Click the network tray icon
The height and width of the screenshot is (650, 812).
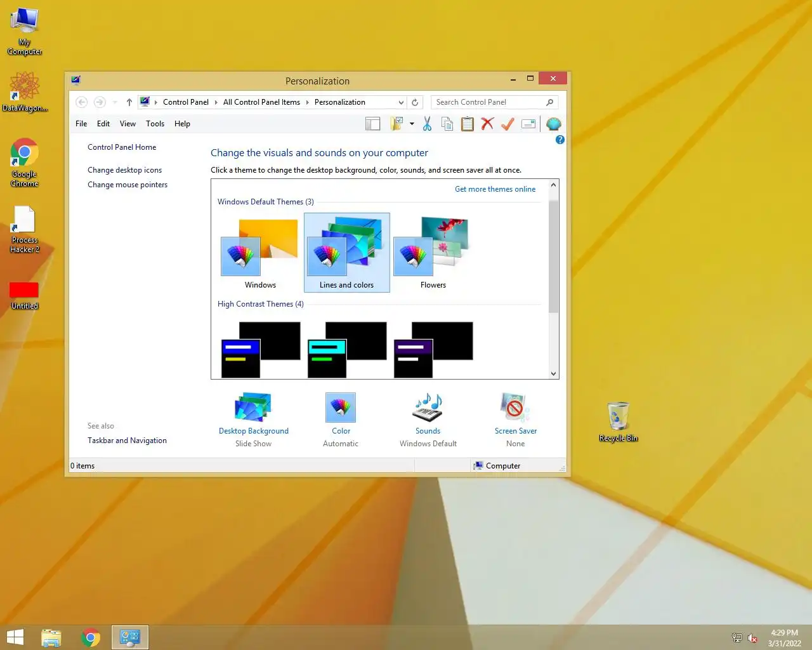pyautogui.click(x=737, y=638)
